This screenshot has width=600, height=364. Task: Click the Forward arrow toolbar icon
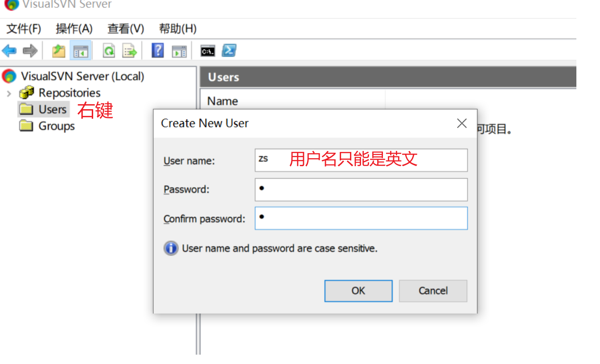tap(30, 51)
